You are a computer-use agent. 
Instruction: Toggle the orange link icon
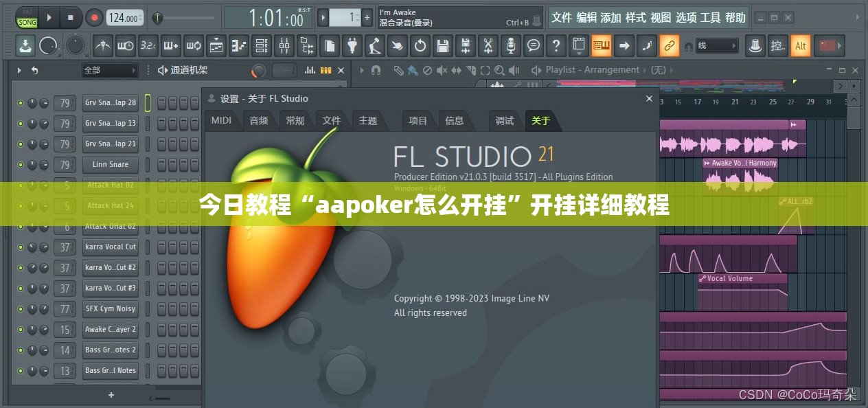(x=669, y=46)
